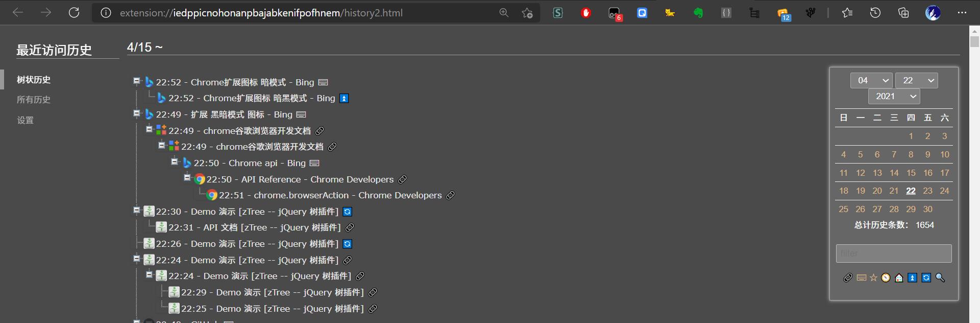
Task: Click the magnifying glass icon in calendar panel
Action: tap(940, 278)
